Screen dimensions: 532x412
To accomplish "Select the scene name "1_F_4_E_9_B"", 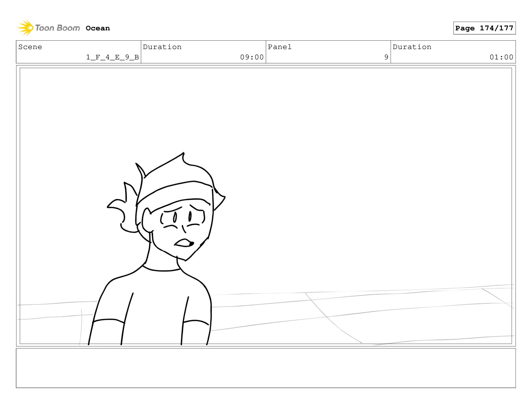I will [112, 57].
